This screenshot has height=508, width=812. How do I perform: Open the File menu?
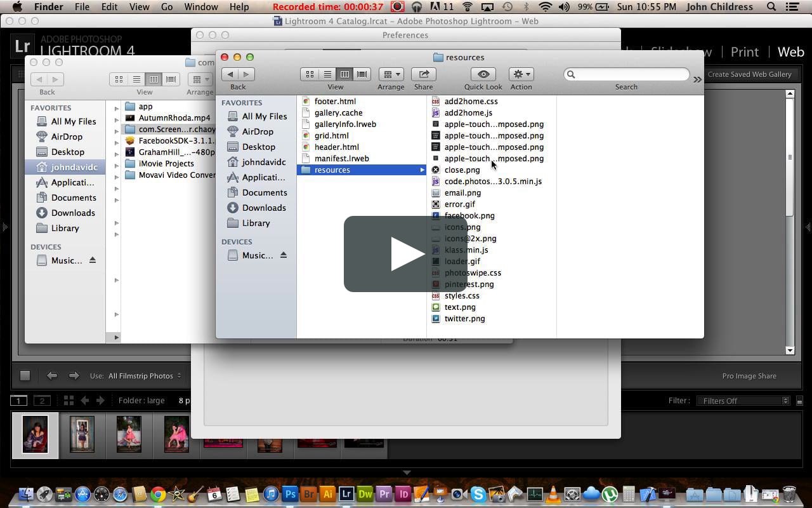(82, 7)
